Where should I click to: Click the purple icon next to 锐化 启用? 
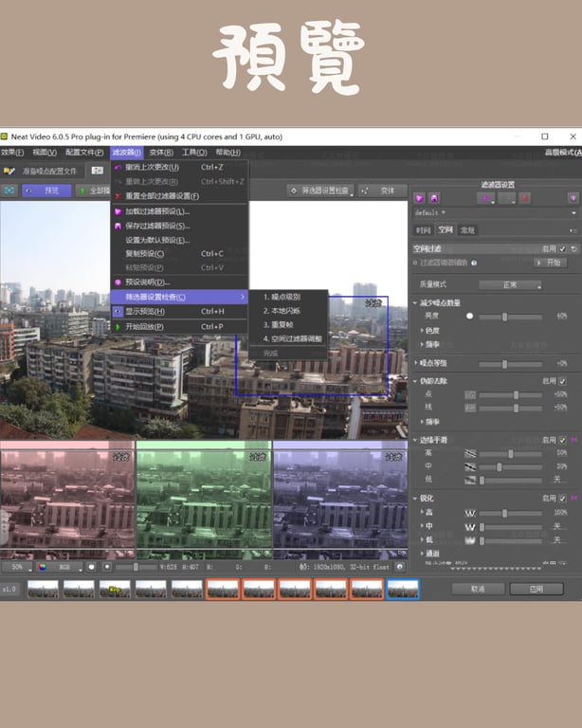click(x=574, y=498)
